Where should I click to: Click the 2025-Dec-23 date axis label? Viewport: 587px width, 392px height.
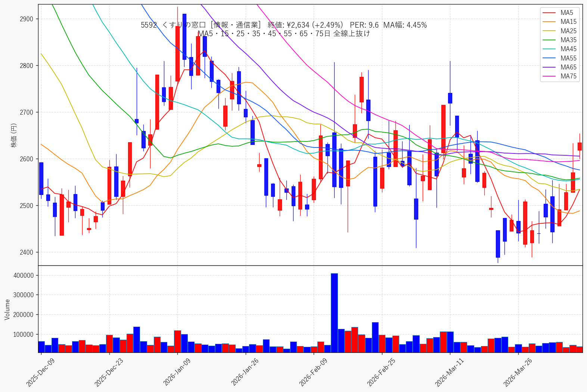(x=109, y=372)
